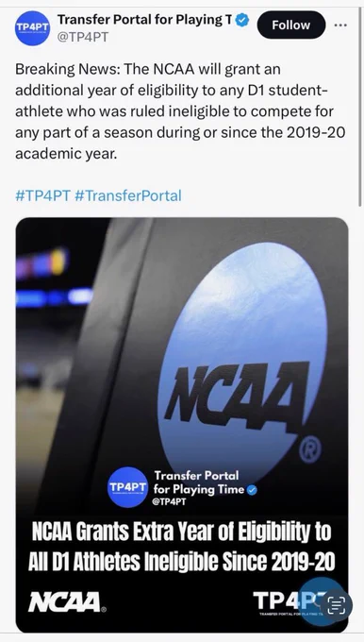Click the blue verified badge beside account name

(x=242, y=20)
